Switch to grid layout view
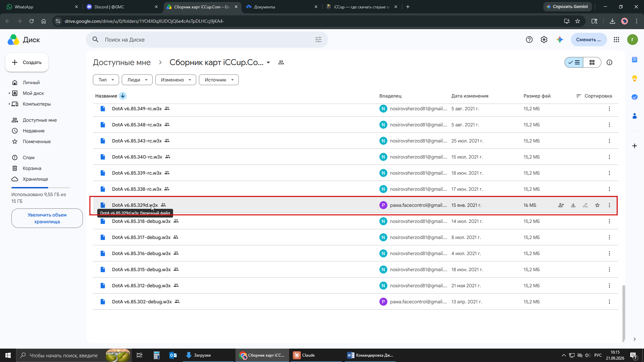Viewport: 644px width, 362px height. pyautogui.click(x=592, y=62)
